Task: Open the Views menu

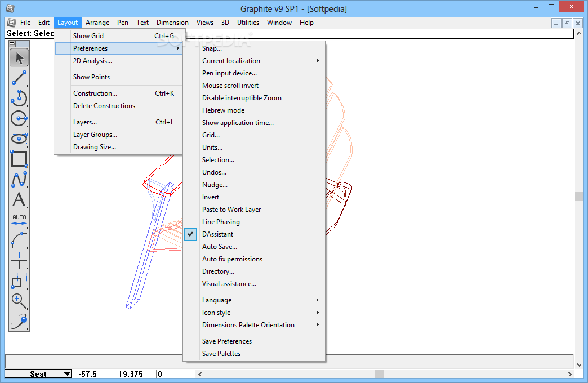Action: click(x=205, y=23)
